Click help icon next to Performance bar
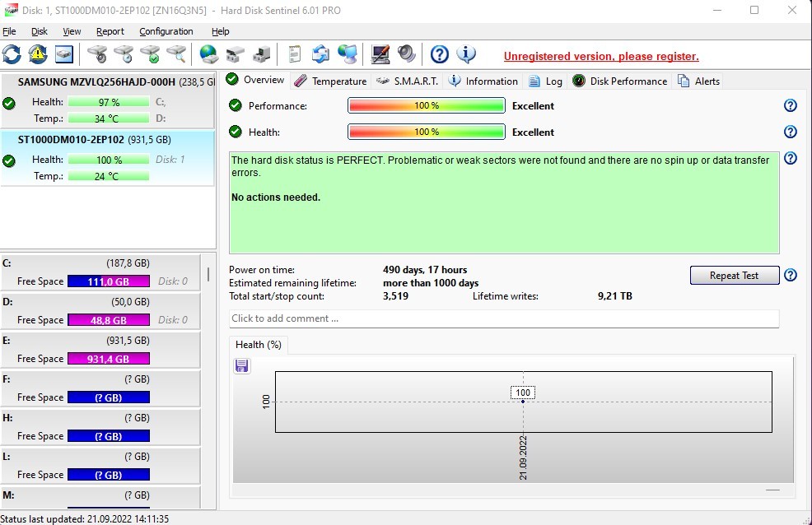This screenshot has height=525, width=812. (791, 105)
